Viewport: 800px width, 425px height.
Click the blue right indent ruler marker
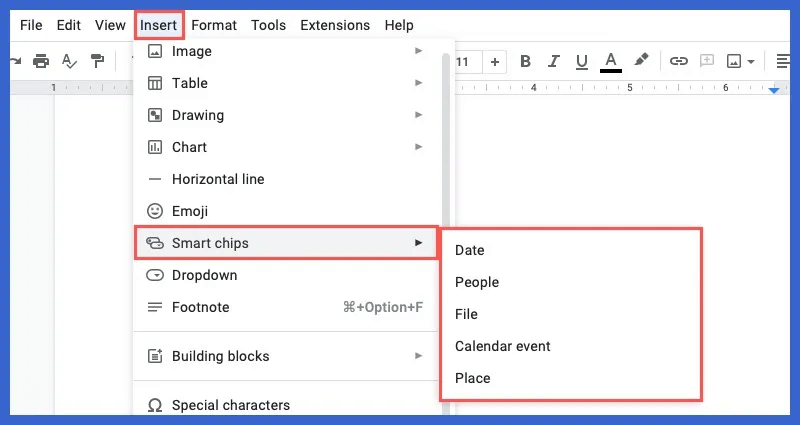pos(774,90)
